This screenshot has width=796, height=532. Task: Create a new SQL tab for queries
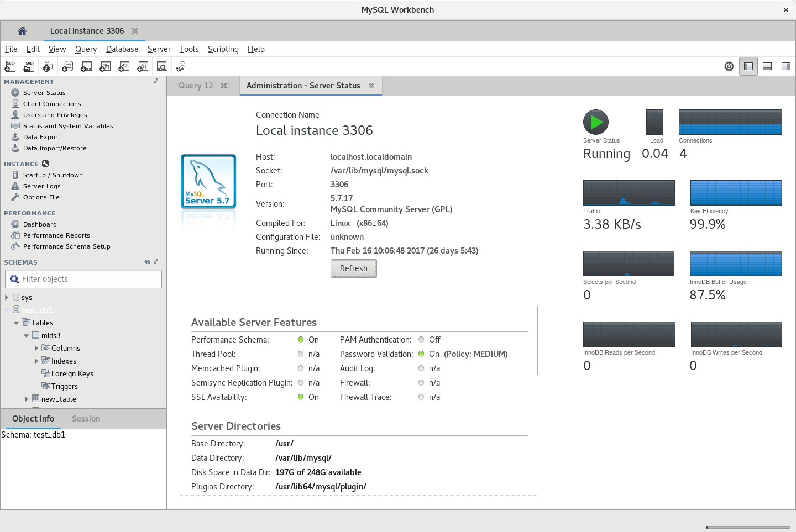pyautogui.click(x=10, y=66)
